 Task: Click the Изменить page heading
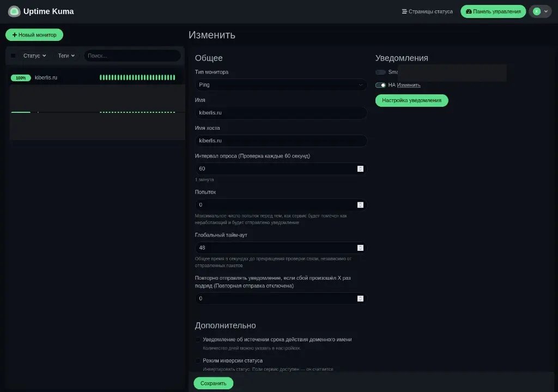point(212,35)
